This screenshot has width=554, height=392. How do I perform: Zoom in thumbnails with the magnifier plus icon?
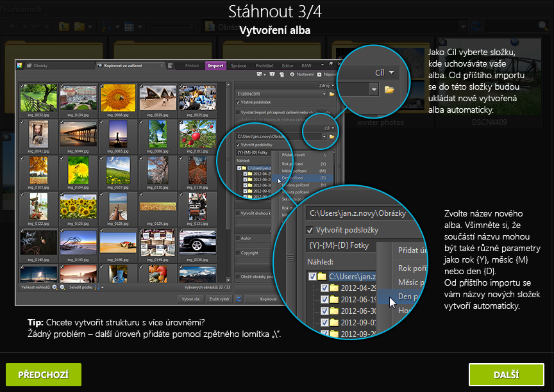[x=55, y=288]
